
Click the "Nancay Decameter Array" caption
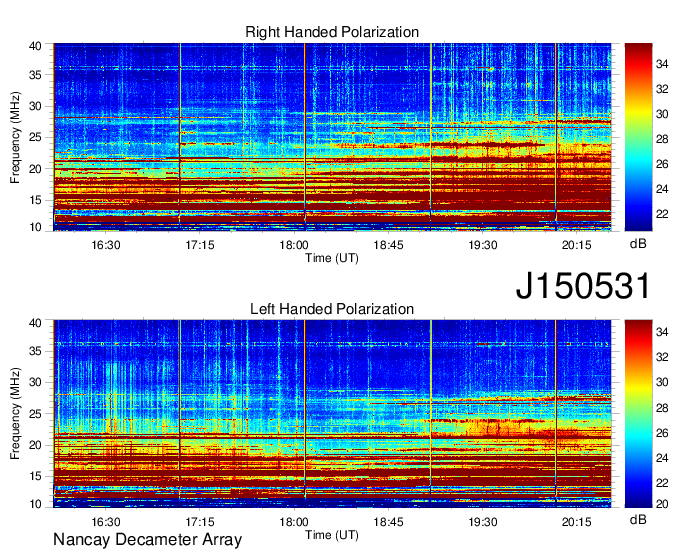pyautogui.click(x=147, y=540)
